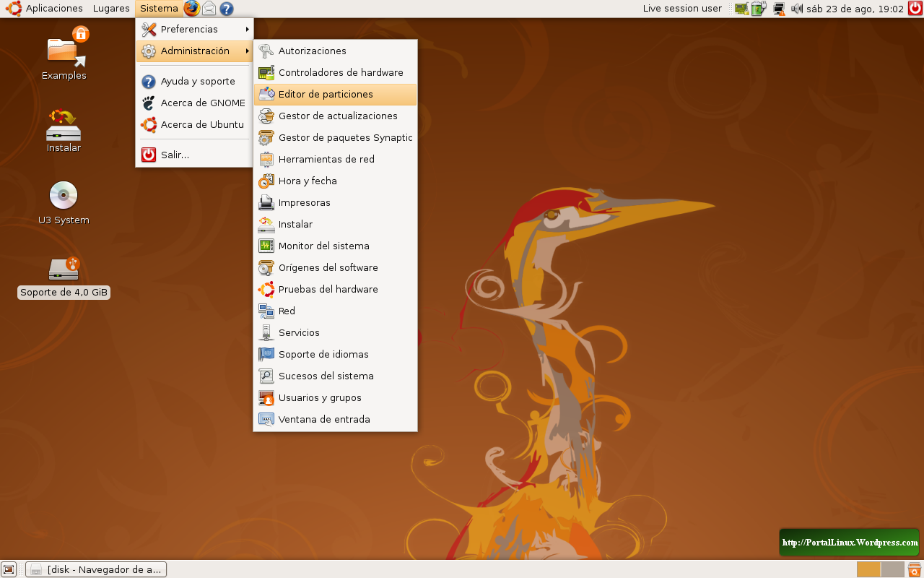Switch to disk - Navegador taskbar window

pyautogui.click(x=96, y=569)
